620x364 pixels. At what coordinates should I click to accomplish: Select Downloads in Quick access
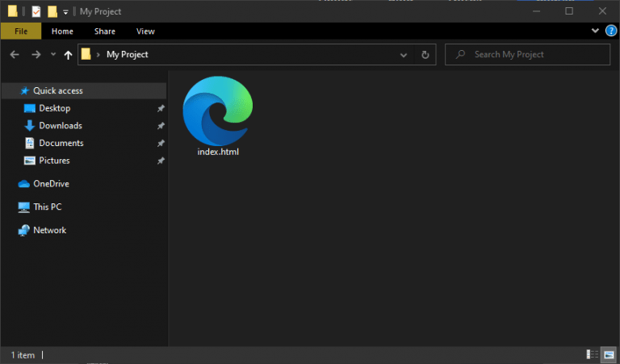pyautogui.click(x=60, y=125)
